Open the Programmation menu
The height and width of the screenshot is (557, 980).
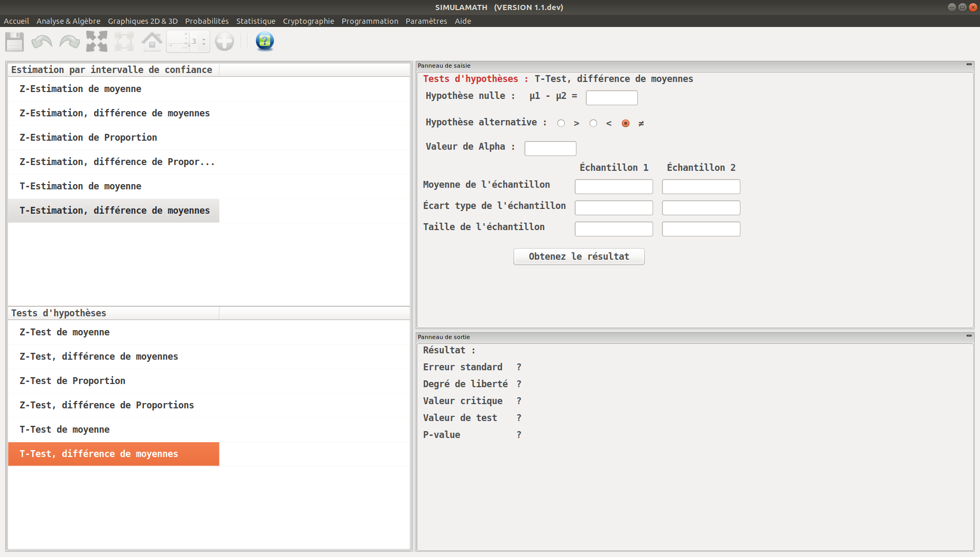tap(370, 21)
